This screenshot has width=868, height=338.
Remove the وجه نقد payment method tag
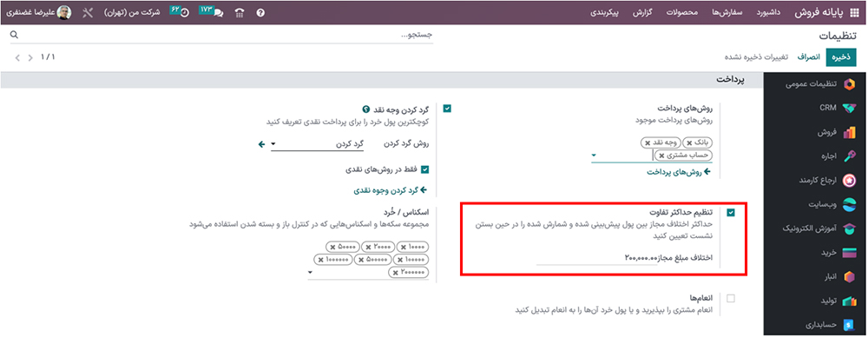click(x=648, y=143)
